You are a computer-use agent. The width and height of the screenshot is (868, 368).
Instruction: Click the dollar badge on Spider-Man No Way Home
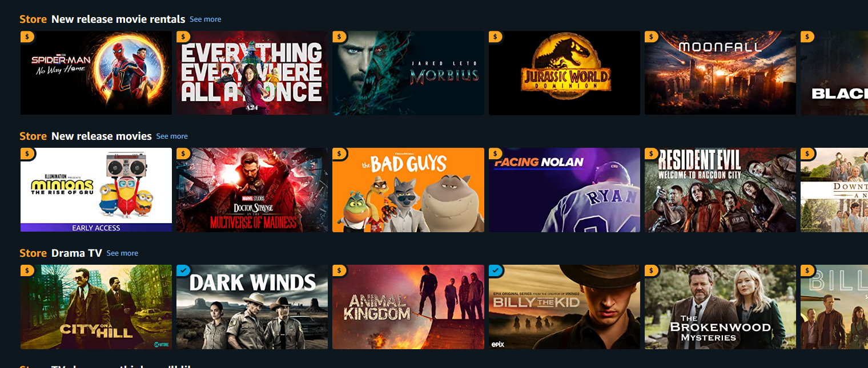click(x=27, y=37)
